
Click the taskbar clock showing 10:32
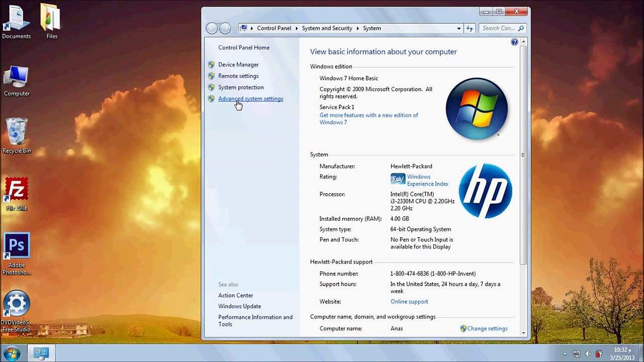point(622,353)
